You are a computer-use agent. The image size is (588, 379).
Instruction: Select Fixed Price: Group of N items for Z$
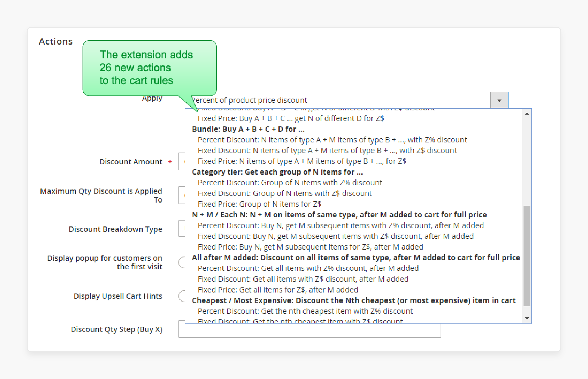coord(259,204)
